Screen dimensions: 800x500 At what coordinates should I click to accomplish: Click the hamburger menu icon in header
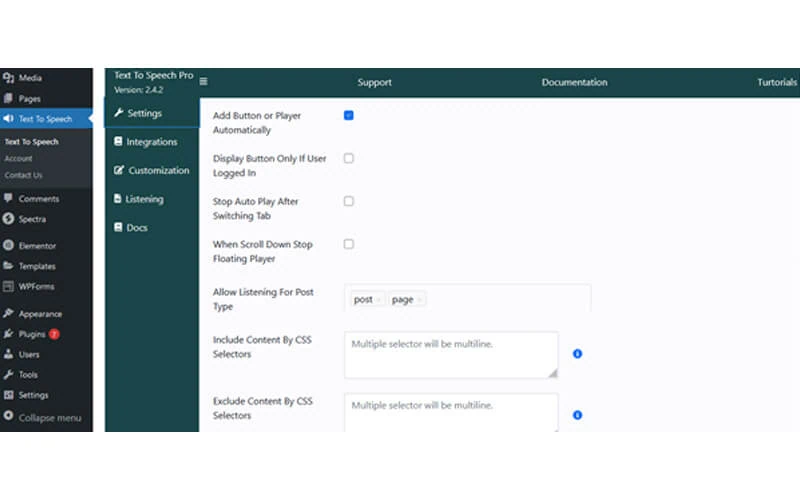pyautogui.click(x=204, y=82)
